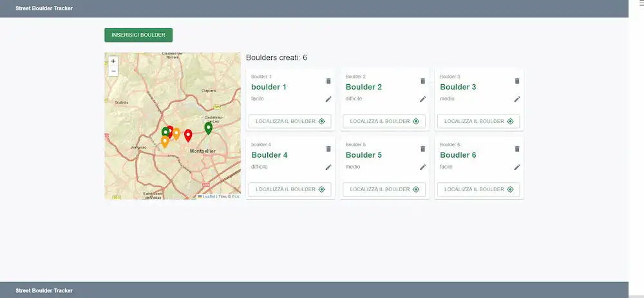This screenshot has width=644, height=298.
Task: Delete boulder 1 using trash icon
Action: (x=328, y=80)
